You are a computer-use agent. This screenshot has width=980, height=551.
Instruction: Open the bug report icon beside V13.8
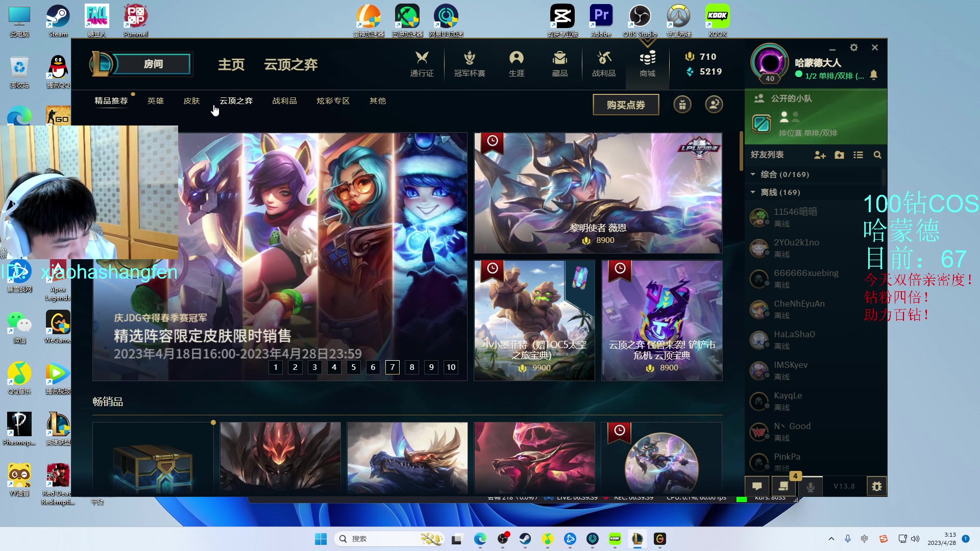[x=877, y=486]
